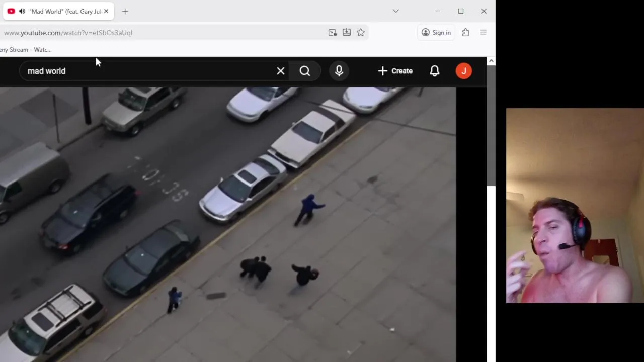Click the install/download icon in the address bar
644x362 pixels.
[x=347, y=32]
